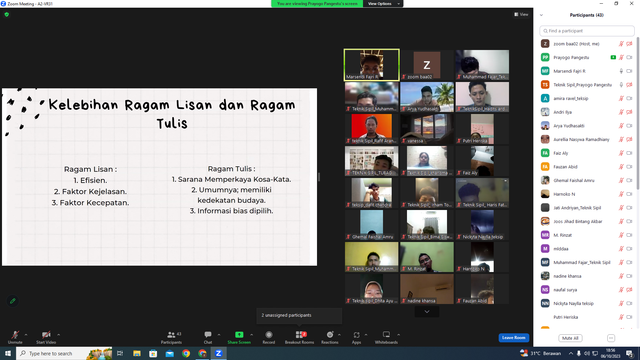Click the shared slide presentation area
640x360 pixels.
click(160, 177)
